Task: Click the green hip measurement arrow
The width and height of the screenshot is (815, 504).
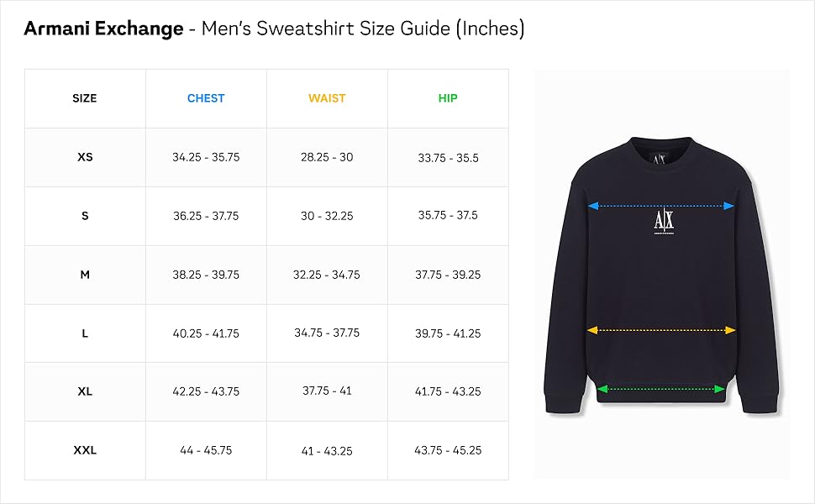Action: (x=661, y=389)
